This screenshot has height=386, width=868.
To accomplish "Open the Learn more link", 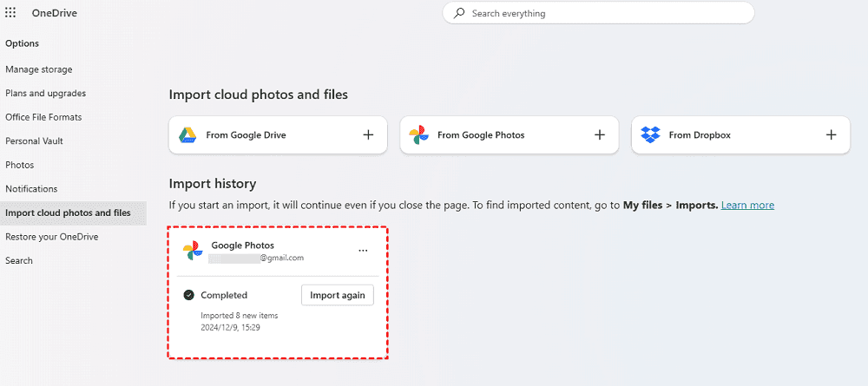I will click(x=747, y=206).
